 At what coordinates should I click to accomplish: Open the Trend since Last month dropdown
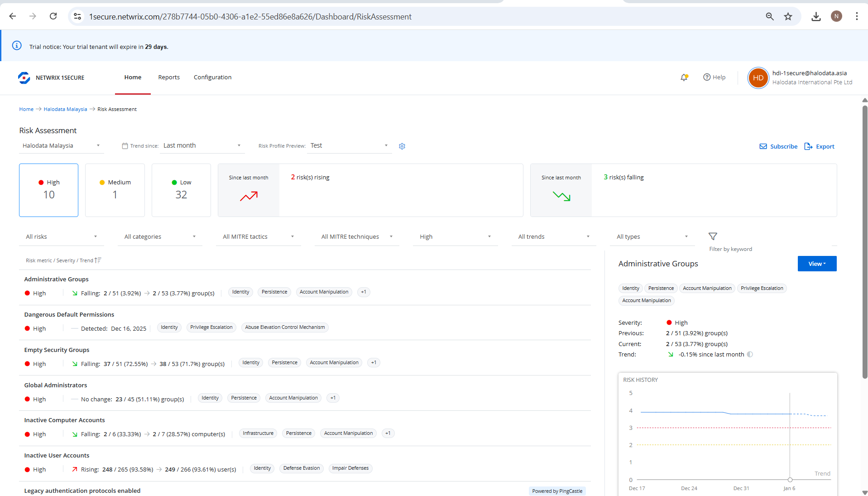pos(201,146)
